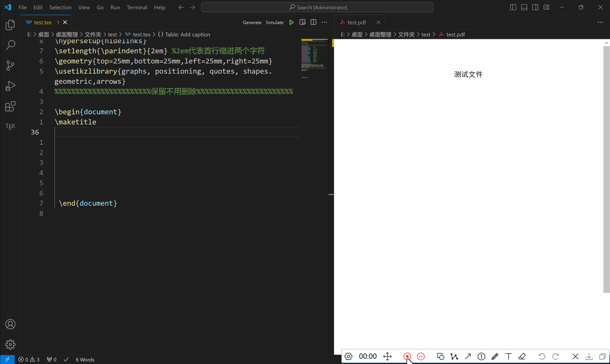
Task: Click the Simulate button in toolbar
Action: pyautogui.click(x=275, y=22)
